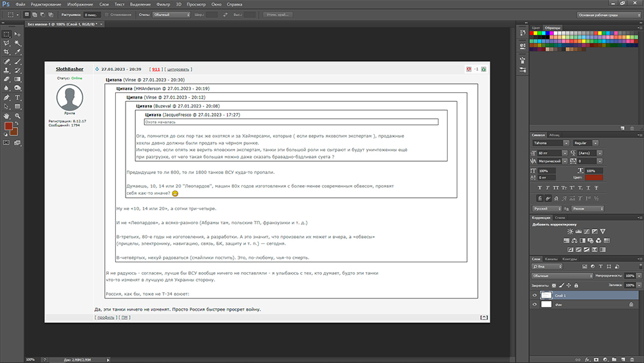Click background color swatch in toolbox
This screenshot has height=363, width=644.
15,132
